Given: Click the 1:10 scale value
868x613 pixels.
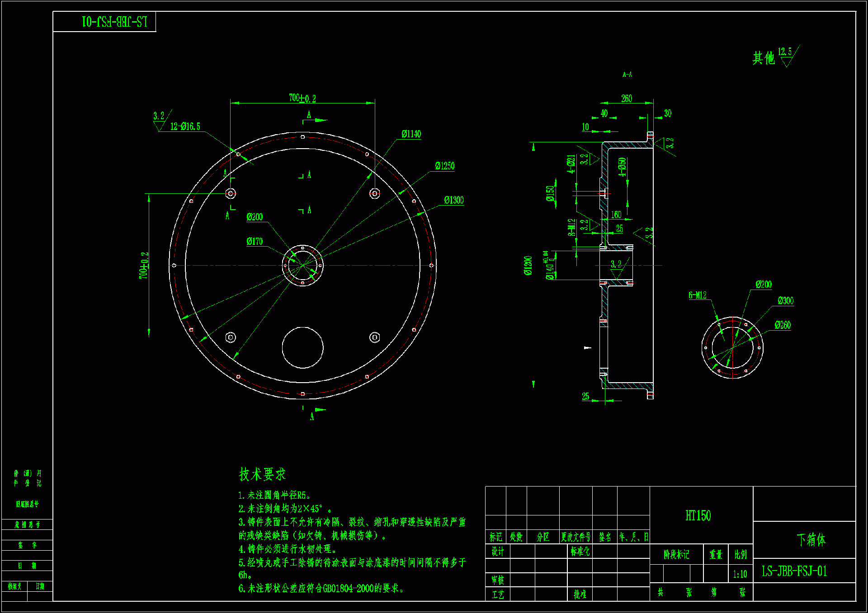Looking at the screenshot, I should (x=740, y=575).
